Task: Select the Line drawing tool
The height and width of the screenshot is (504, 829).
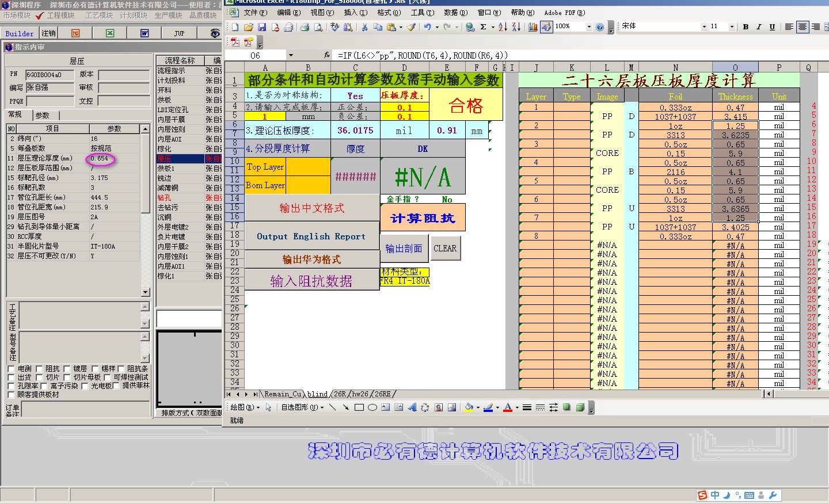Action: [x=332, y=407]
